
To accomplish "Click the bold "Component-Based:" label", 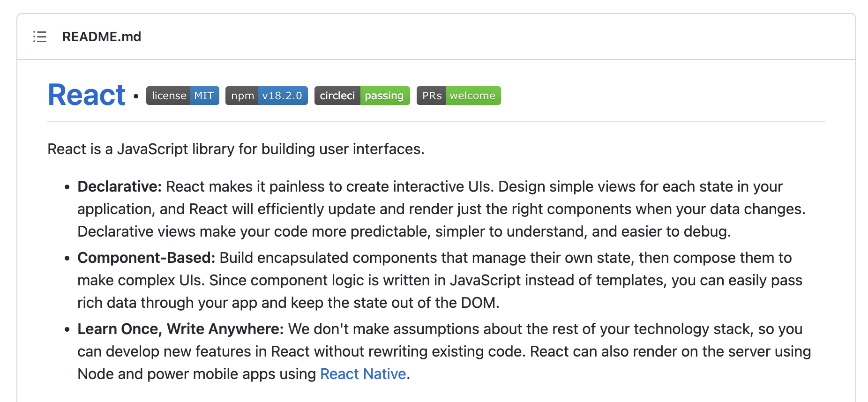I will tap(146, 258).
